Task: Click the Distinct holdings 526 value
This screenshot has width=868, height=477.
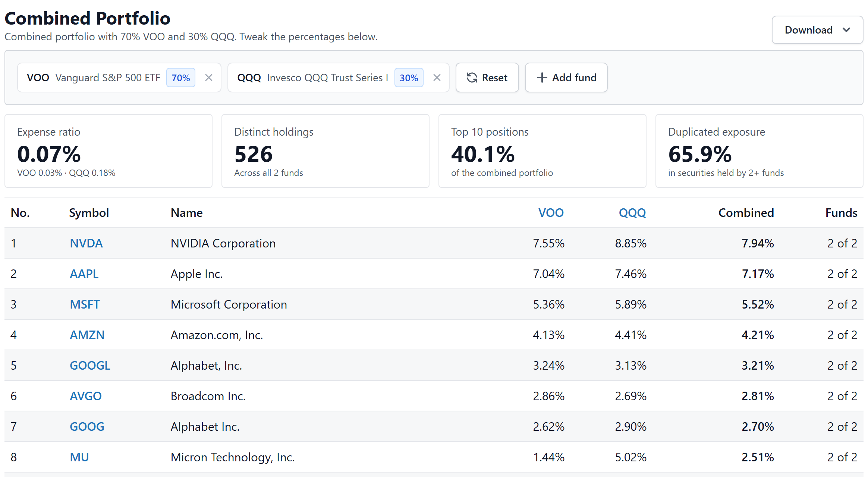Action: (x=254, y=154)
